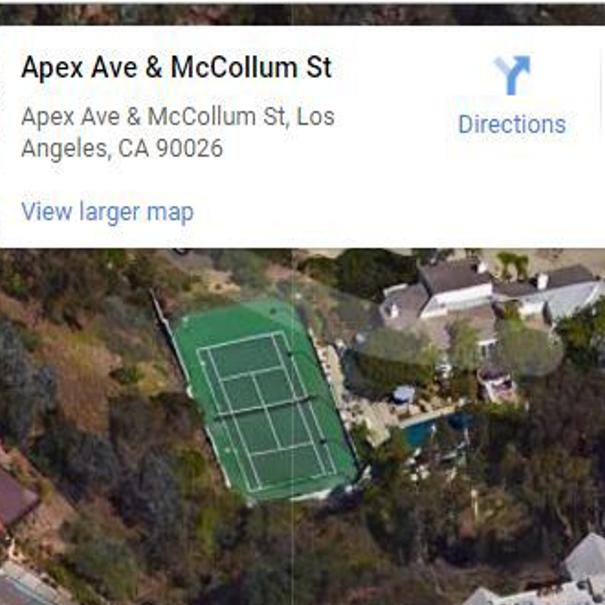Select the bold Apex Ave & McCollum St title

coord(176,68)
